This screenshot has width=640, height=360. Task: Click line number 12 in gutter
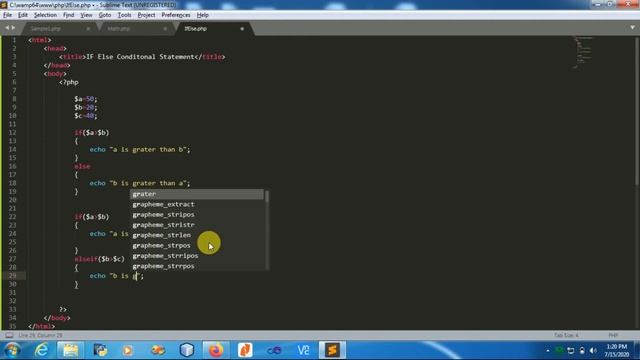pyautogui.click(x=12, y=133)
